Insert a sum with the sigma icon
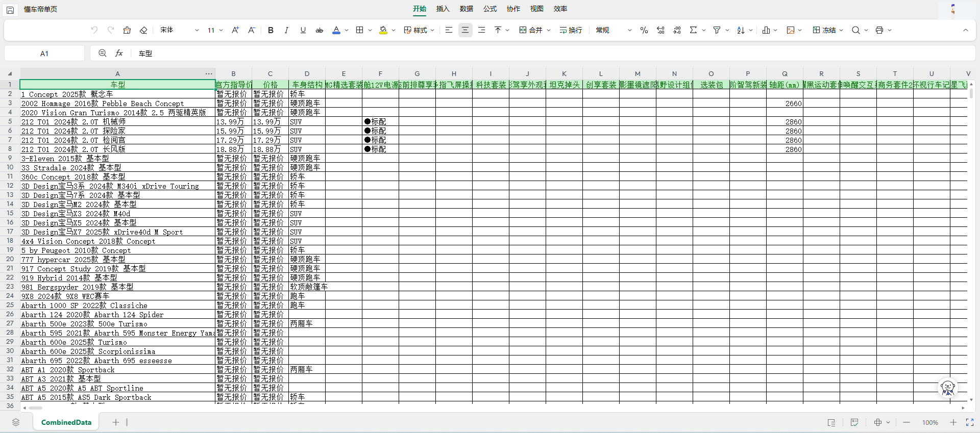The width and height of the screenshot is (980, 433). (693, 30)
